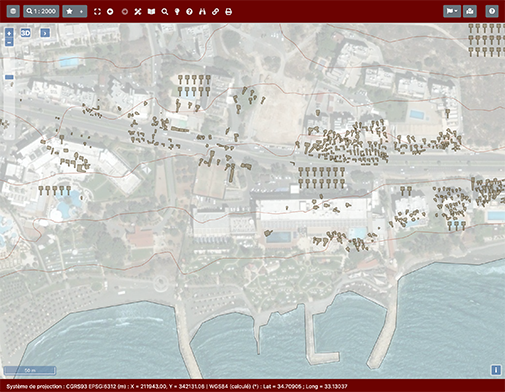This screenshot has width=505, height=392.
Task: Open the flag language dropdown
Action: 452,11
